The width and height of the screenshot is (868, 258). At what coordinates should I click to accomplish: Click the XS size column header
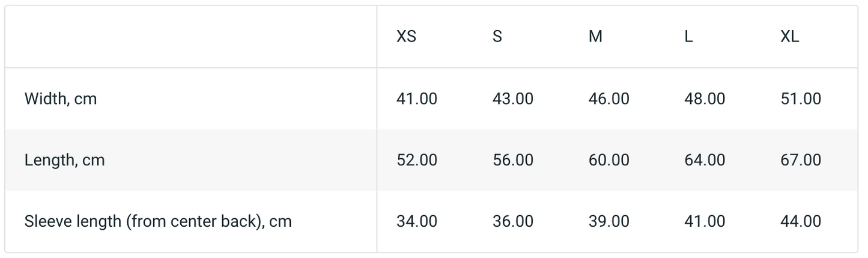tap(406, 37)
